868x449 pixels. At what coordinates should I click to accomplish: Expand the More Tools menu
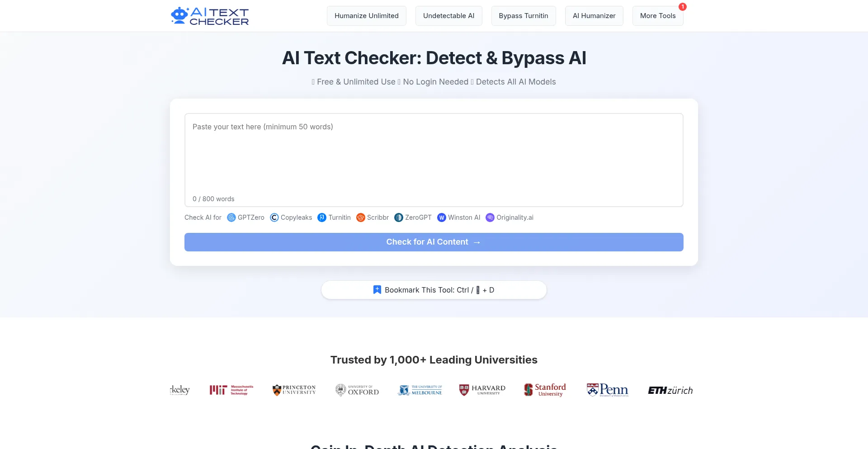point(658,16)
